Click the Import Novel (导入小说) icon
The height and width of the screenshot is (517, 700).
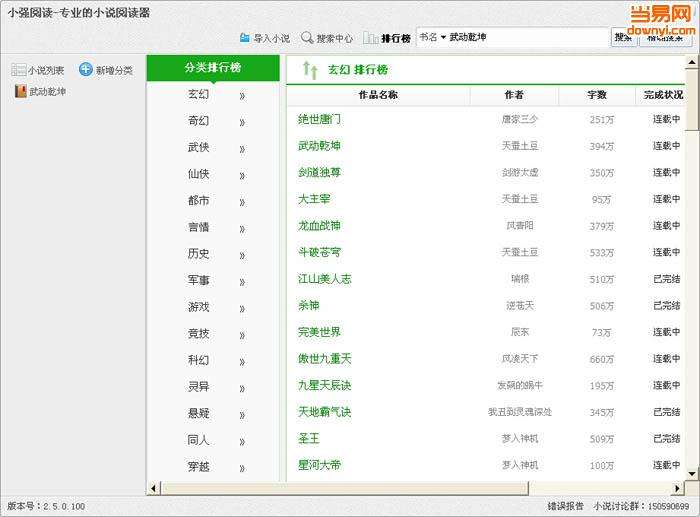point(245,38)
